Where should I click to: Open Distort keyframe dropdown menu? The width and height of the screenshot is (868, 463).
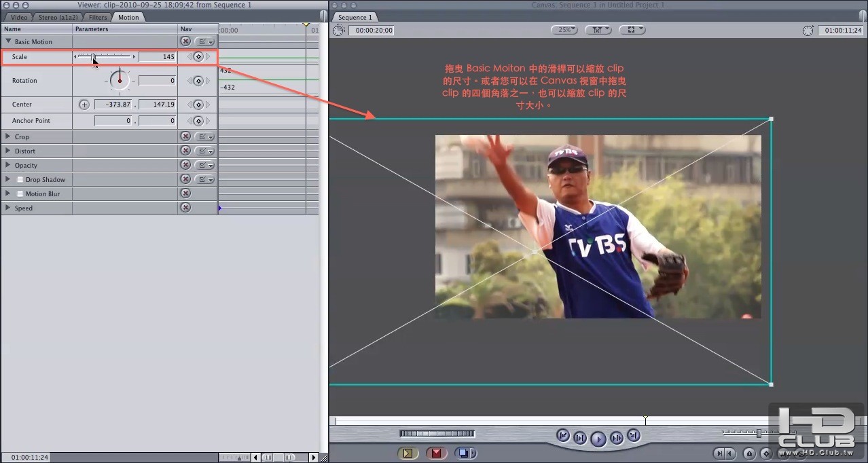[x=204, y=151]
